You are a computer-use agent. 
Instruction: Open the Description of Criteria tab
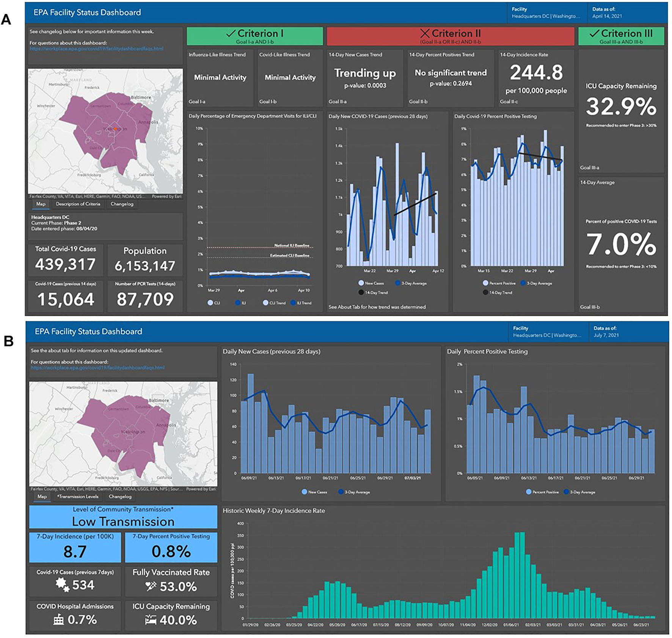[78, 204]
